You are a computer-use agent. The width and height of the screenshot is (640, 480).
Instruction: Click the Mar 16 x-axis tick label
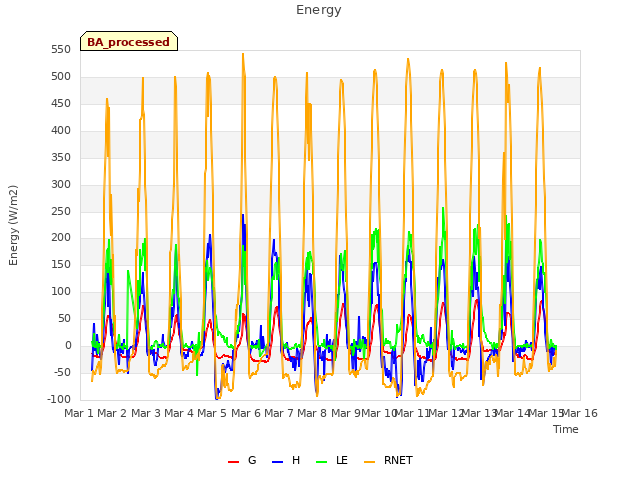click(580, 413)
